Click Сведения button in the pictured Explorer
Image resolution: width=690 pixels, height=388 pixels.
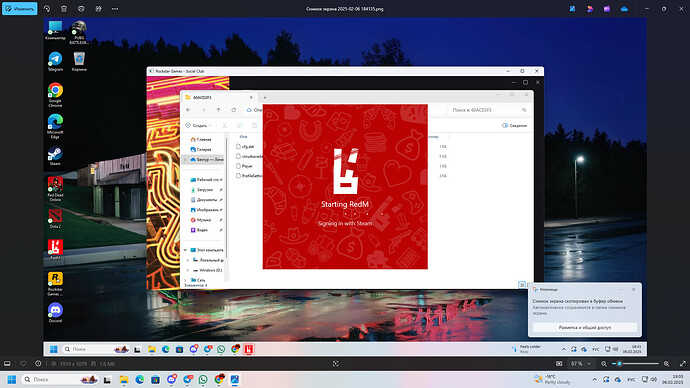click(x=514, y=125)
